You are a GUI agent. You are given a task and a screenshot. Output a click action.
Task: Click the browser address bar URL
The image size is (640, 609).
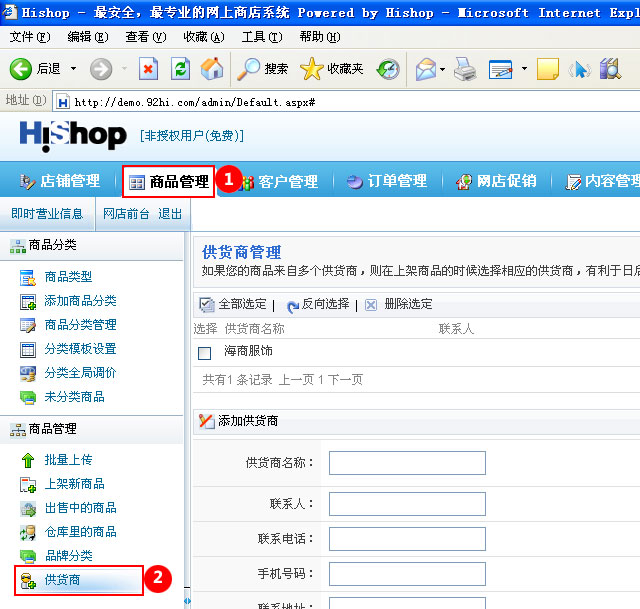coord(194,102)
